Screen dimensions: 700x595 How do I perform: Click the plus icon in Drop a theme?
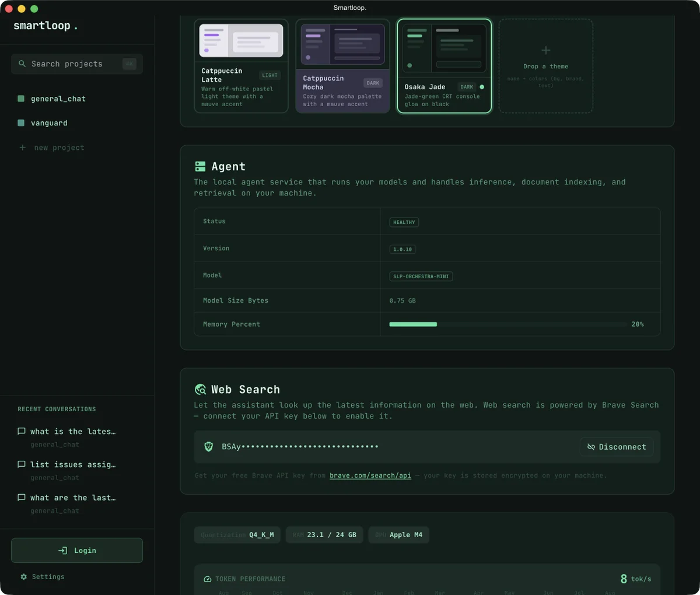(x=546, y=50)
